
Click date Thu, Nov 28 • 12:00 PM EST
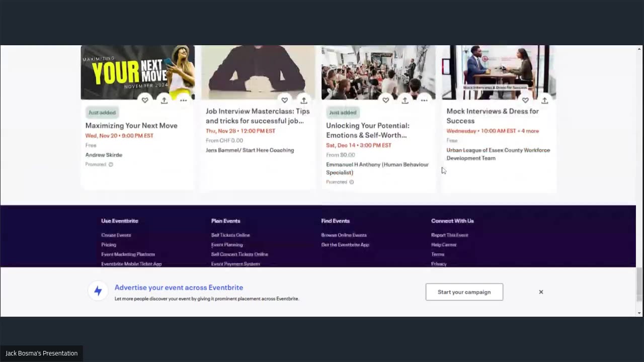click(240, 131)
